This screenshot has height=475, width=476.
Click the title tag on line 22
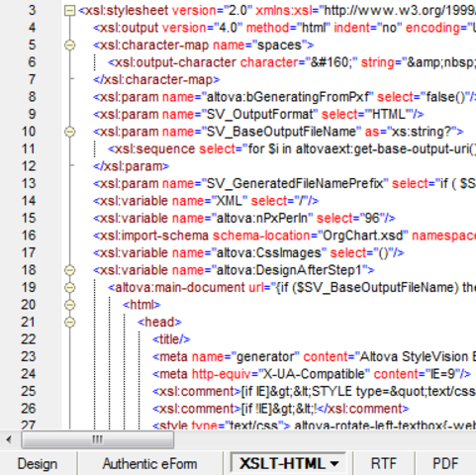click(171, 339)
